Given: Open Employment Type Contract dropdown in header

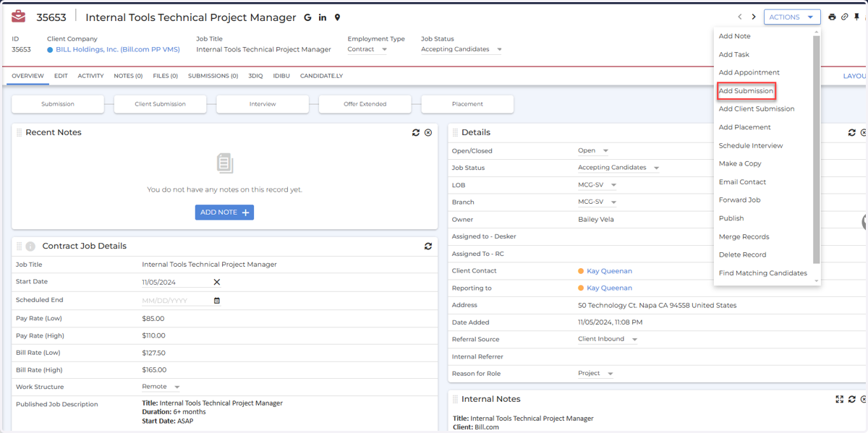Looking at the screenshot, I should (x=367, y=49).
